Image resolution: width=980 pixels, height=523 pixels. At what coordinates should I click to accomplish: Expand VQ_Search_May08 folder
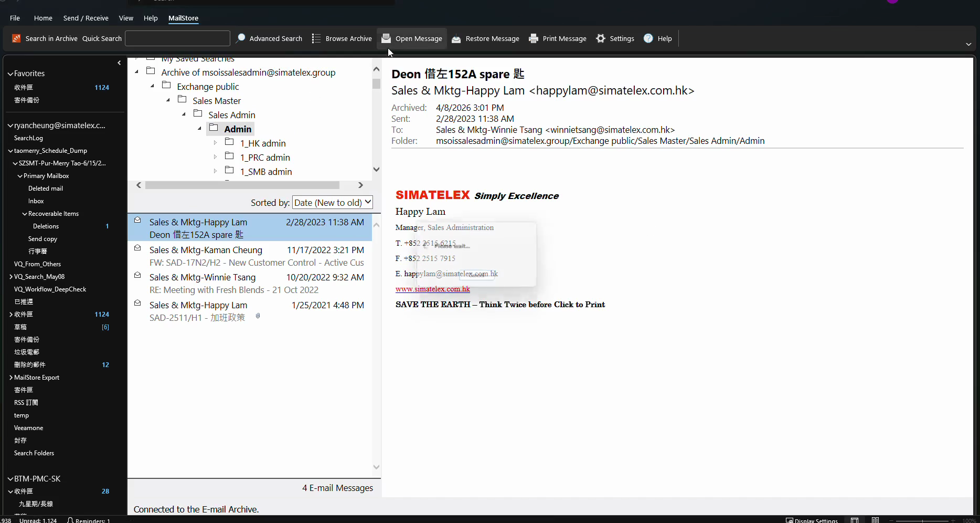click(11, 277)
